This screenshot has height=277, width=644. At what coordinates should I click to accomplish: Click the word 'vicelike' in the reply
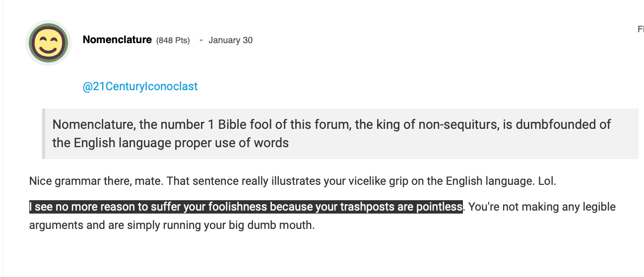pos(356,181)
